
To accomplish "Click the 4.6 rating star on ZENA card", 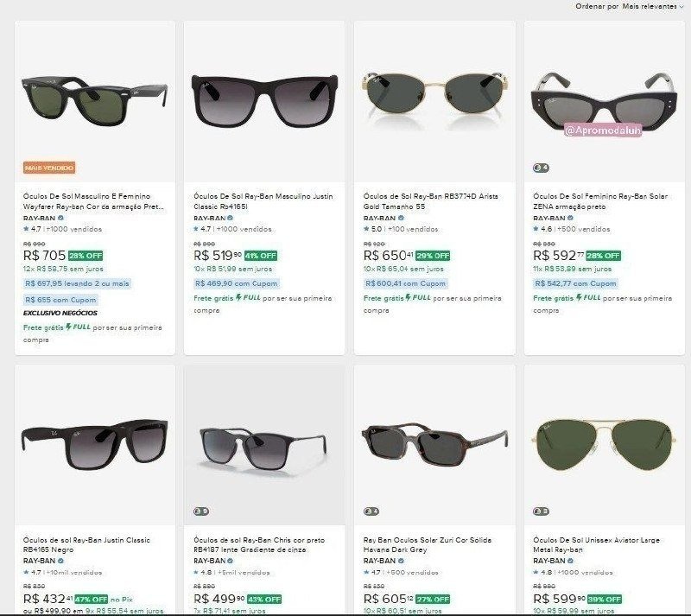I will pos(536,229).
